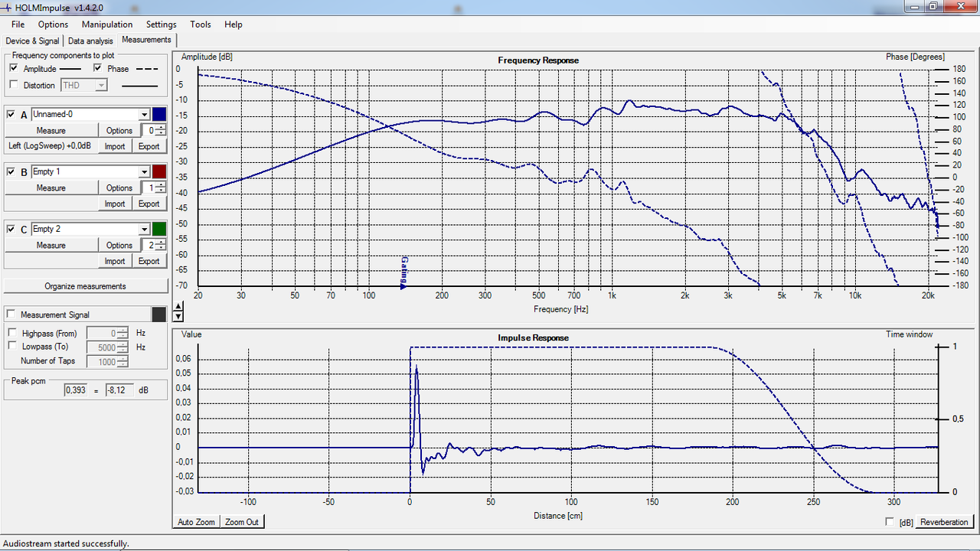Open the THD distortion dropdown

point(100,85)
